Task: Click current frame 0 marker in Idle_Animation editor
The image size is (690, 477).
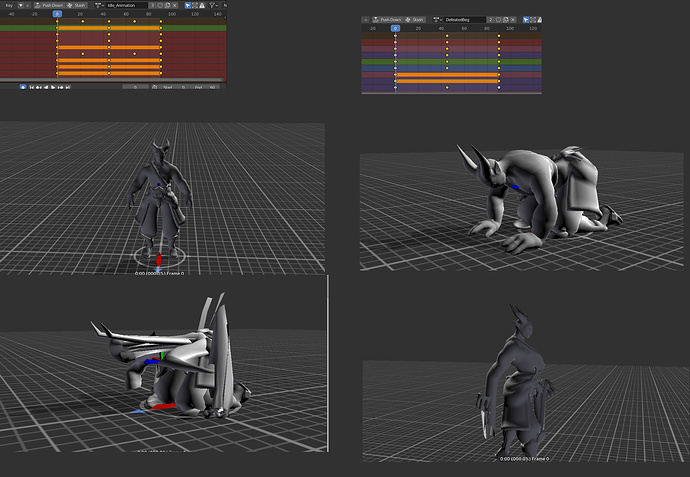Action: tap(57, 14)
